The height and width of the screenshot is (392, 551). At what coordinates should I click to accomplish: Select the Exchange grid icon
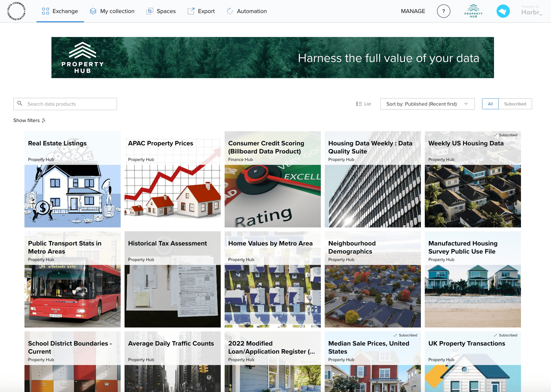point(45,11)
